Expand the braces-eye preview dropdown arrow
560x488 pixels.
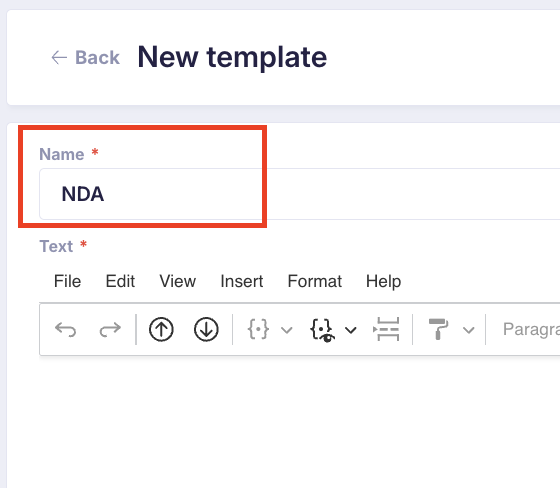pos(351,330)
